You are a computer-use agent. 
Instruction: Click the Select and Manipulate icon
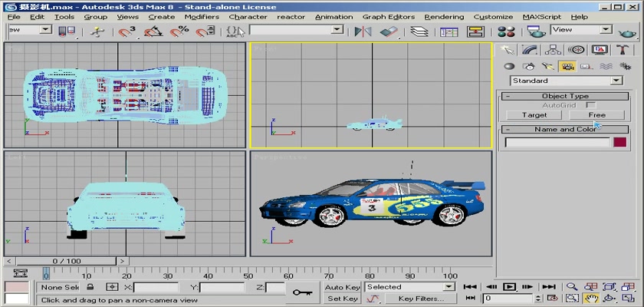tap(97, 31)
